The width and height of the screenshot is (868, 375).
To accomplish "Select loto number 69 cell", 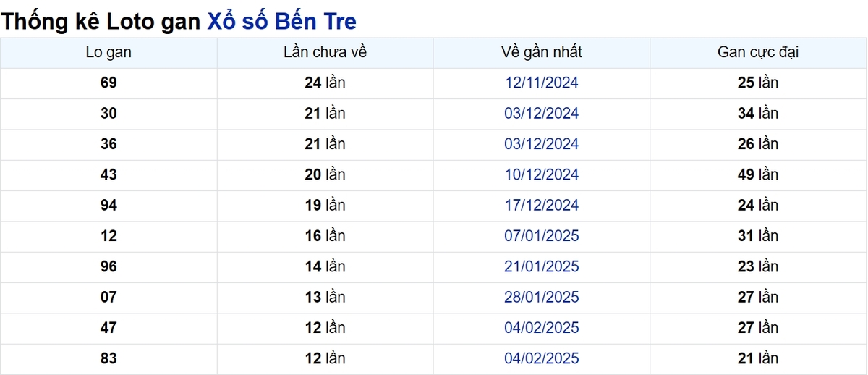I will [109, 83].
